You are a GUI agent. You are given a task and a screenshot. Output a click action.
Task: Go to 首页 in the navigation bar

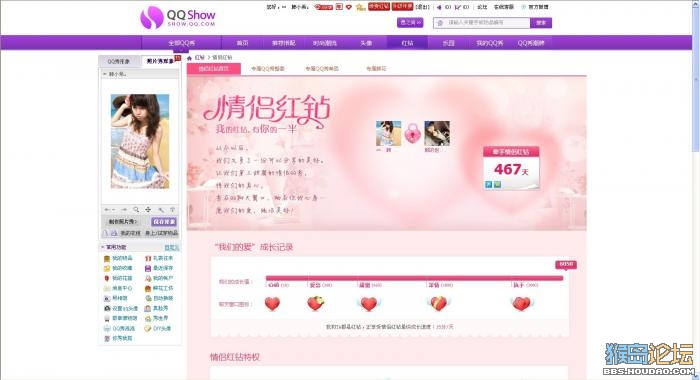coord(242,43)
